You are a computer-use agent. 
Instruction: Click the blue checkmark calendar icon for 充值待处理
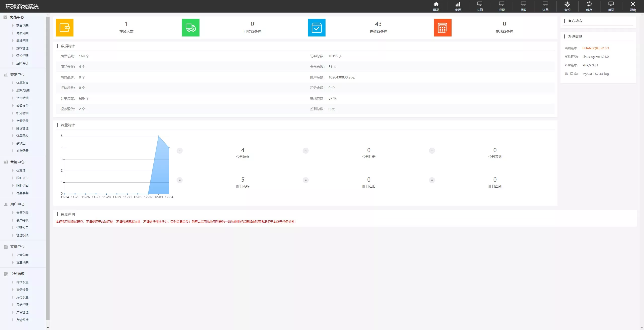(x=316, y=28)
